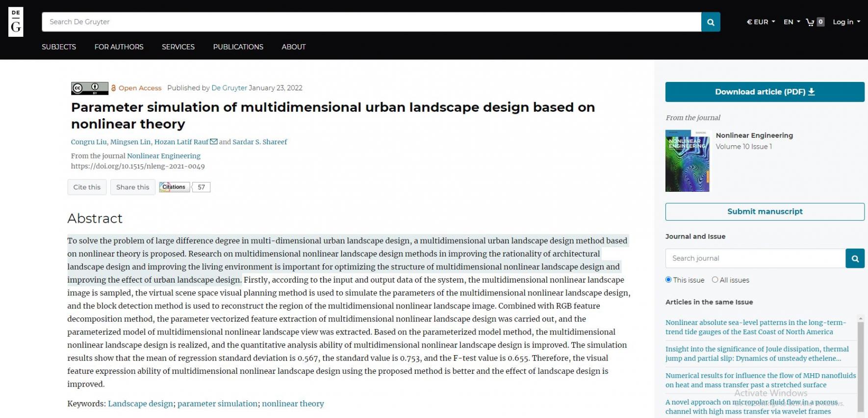Click the De Gruyter publisher link

pos(229,88)
